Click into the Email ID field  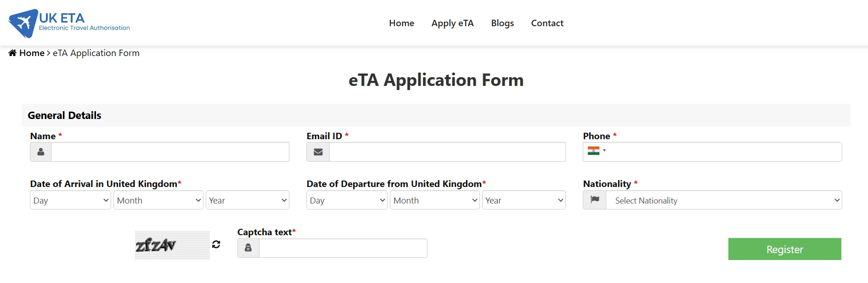click(x=447, y=152)
